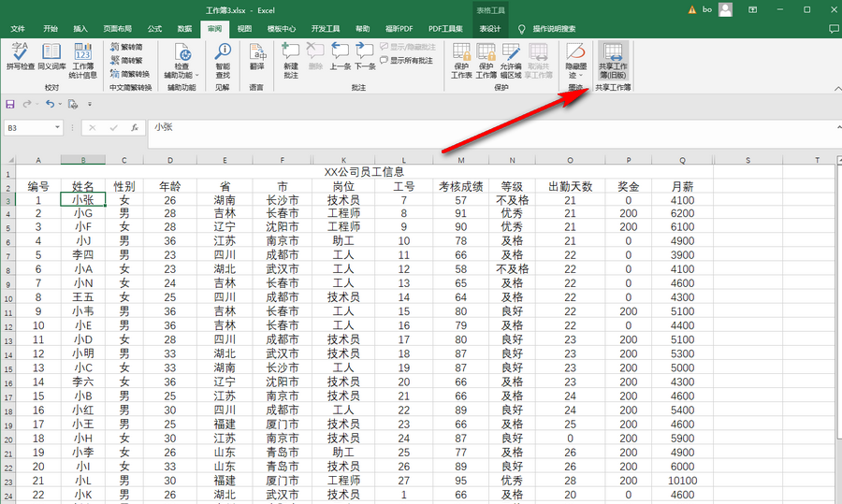Add a comment with 新建批注
The image size is (842, 504).
coord(291,56)
